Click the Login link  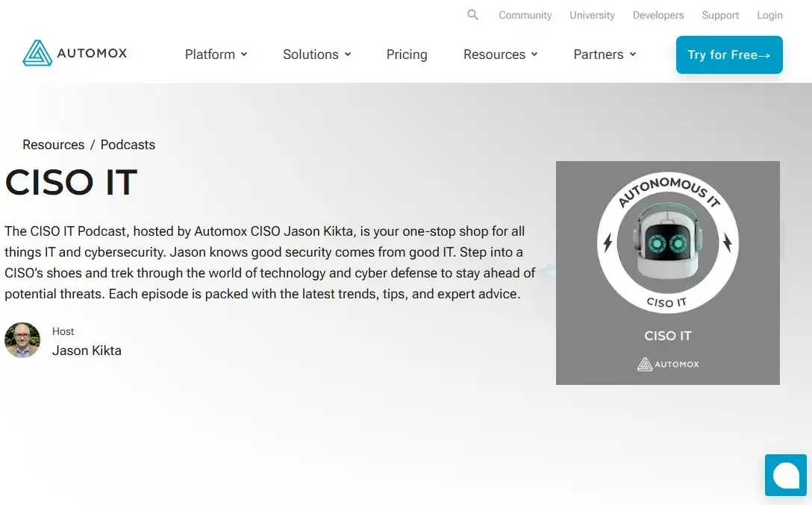click(769, 16)
